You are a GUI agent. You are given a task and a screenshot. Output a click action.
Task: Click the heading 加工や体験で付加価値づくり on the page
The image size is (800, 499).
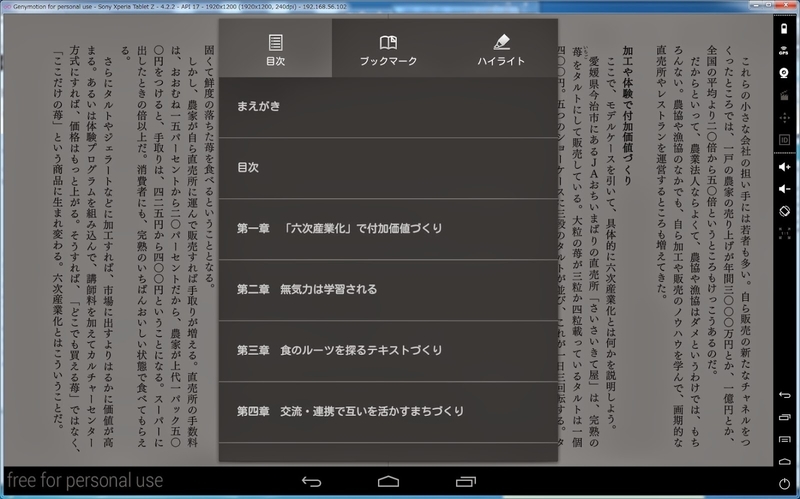628,116
